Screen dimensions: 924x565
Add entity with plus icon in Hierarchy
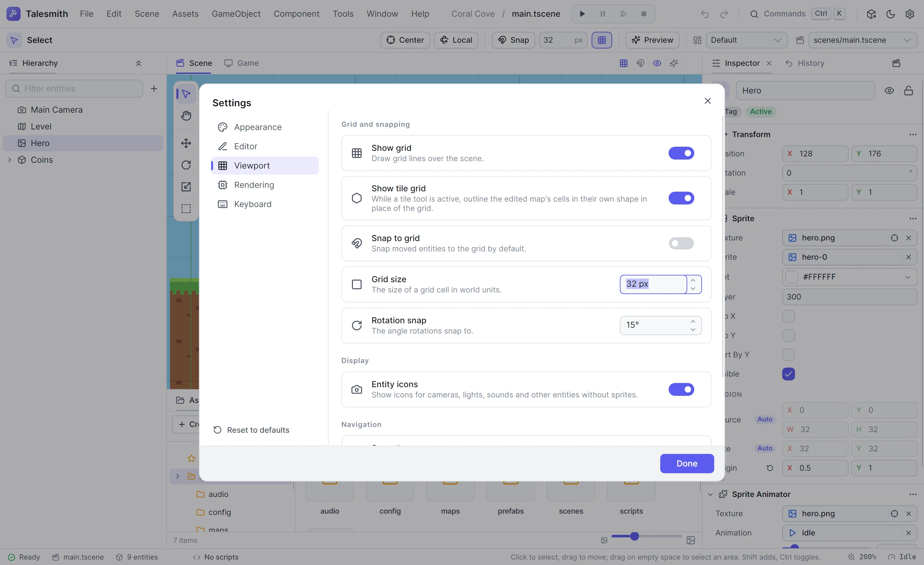pyautogui.click(x=154, y=89)
